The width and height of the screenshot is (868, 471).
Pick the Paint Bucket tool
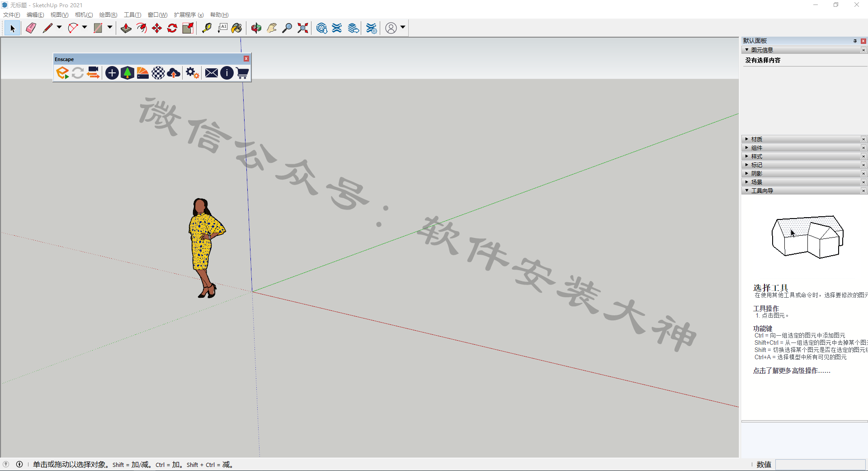click(x=237, y=28)
